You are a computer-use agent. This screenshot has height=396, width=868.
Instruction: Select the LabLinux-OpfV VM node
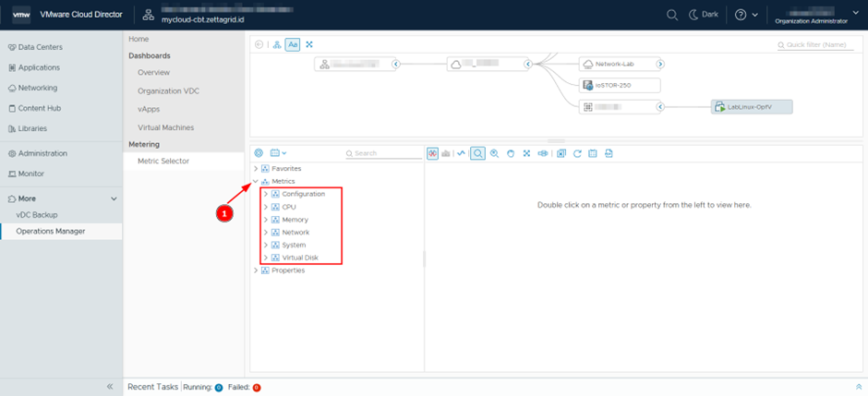click(752, 107)
